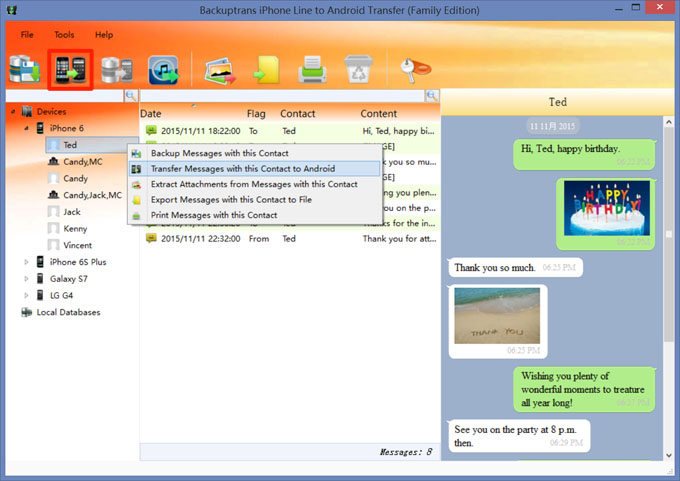
Task: Click the chat scrollbar up arrow
Action: [x=669, y=123]
